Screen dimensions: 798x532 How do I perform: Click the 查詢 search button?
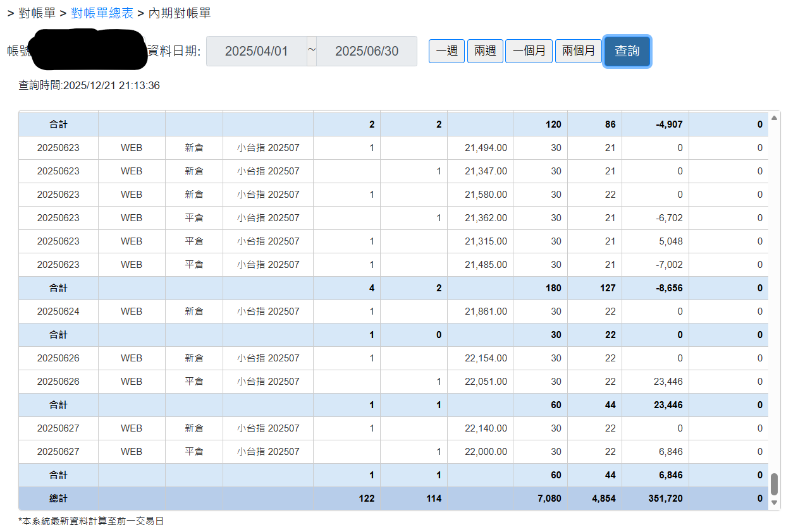pyautogui.click(x=627, y=51)
